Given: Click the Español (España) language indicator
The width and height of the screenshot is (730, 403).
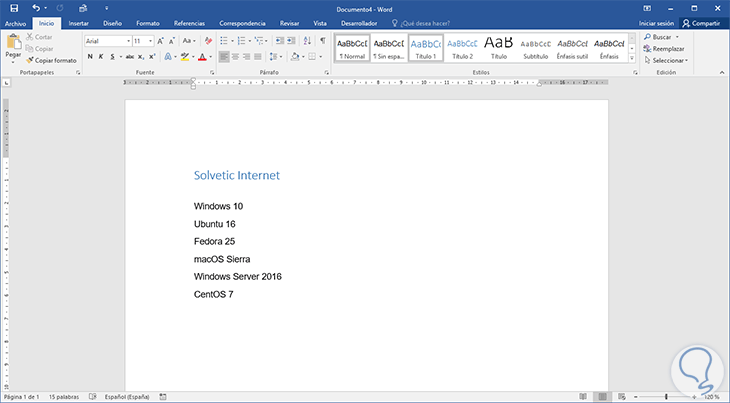Looking at the screenshot, I should coord(127,397).
